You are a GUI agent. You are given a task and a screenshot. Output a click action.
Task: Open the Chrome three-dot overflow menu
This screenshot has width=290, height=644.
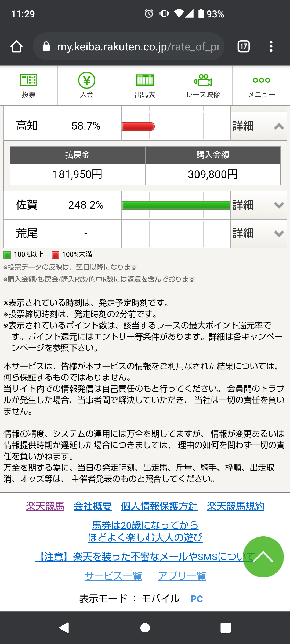point(271,46)
